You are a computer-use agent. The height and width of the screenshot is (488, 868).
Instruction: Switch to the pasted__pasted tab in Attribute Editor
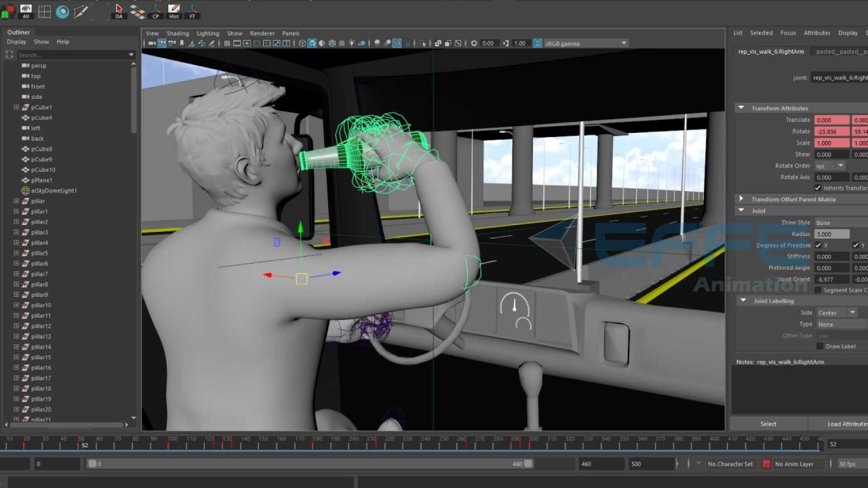point(841,51)
